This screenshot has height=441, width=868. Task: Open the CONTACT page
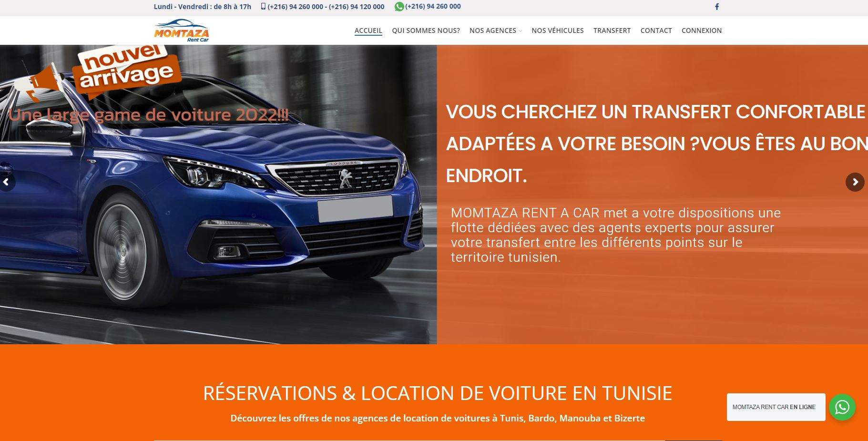pyautogui.click(x=656, y=30)
